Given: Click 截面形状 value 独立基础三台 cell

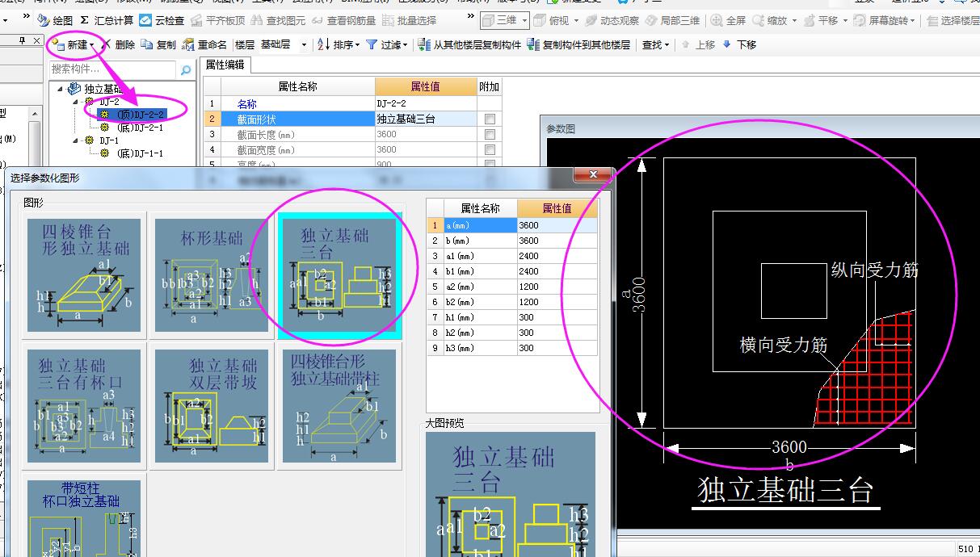Looking at the screenshot, I should (x=426, y=119).
